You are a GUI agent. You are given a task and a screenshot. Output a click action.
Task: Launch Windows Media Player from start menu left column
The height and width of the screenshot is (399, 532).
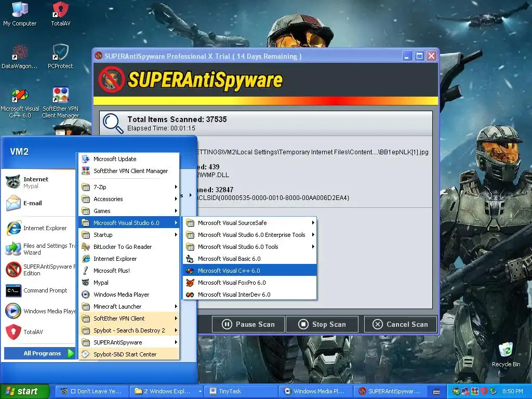pos(39,311)
